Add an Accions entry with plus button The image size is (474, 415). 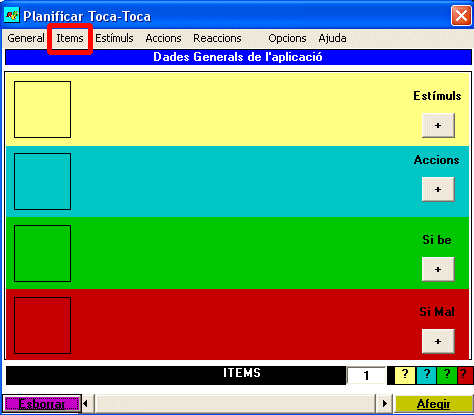point(438,189)
